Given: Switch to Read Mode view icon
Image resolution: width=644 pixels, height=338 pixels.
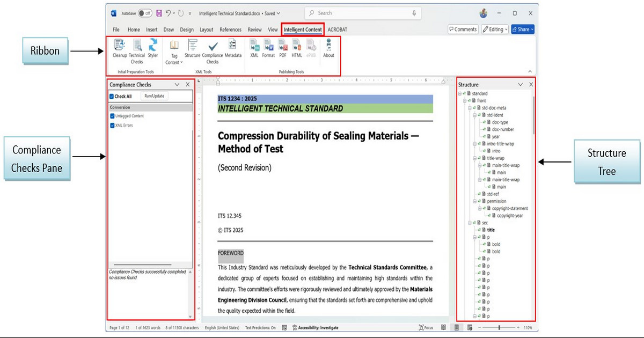Looking at the screenshot, I should click(x=443, y=327).
